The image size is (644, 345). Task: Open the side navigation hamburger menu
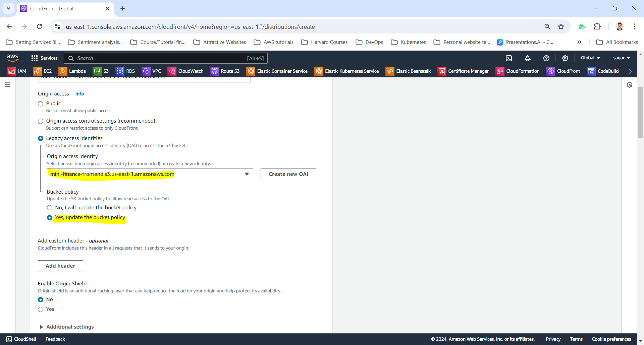point(8,85)
